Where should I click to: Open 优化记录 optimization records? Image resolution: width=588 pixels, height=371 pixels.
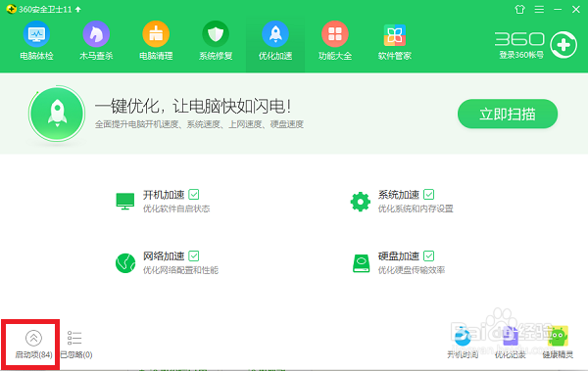[510, 342]
